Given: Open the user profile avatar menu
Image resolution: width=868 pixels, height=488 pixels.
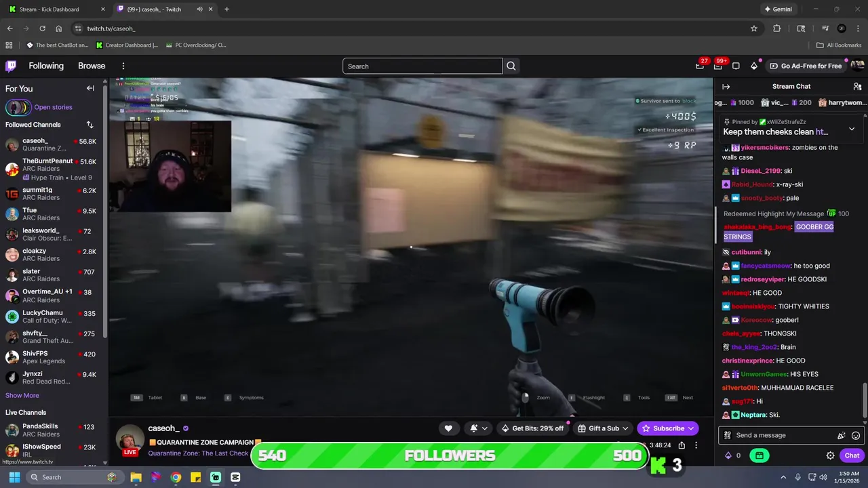Looking at the screenshot, I should [x=858, y=66].
